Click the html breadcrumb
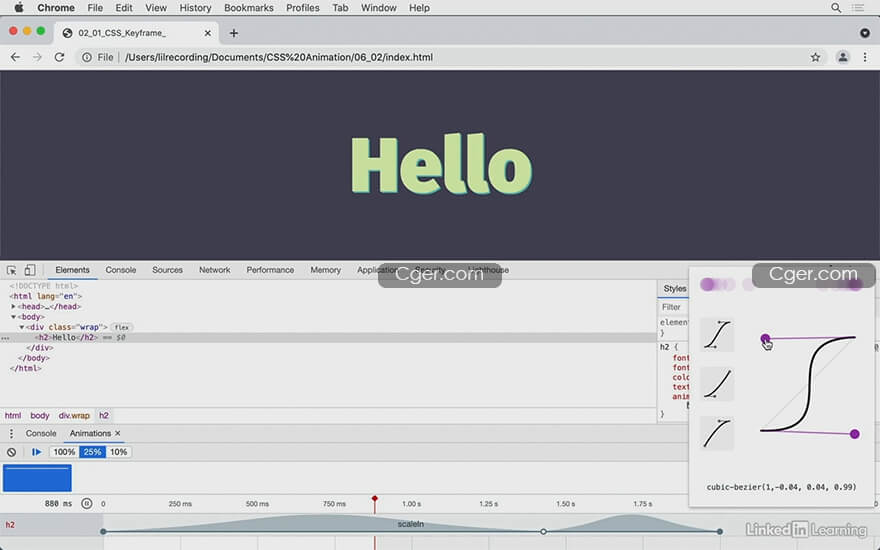 tap(13, 415)
